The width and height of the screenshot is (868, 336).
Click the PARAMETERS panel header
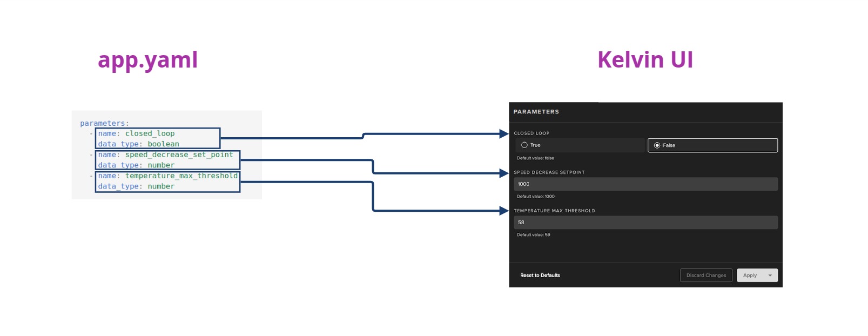coord(536,112)
